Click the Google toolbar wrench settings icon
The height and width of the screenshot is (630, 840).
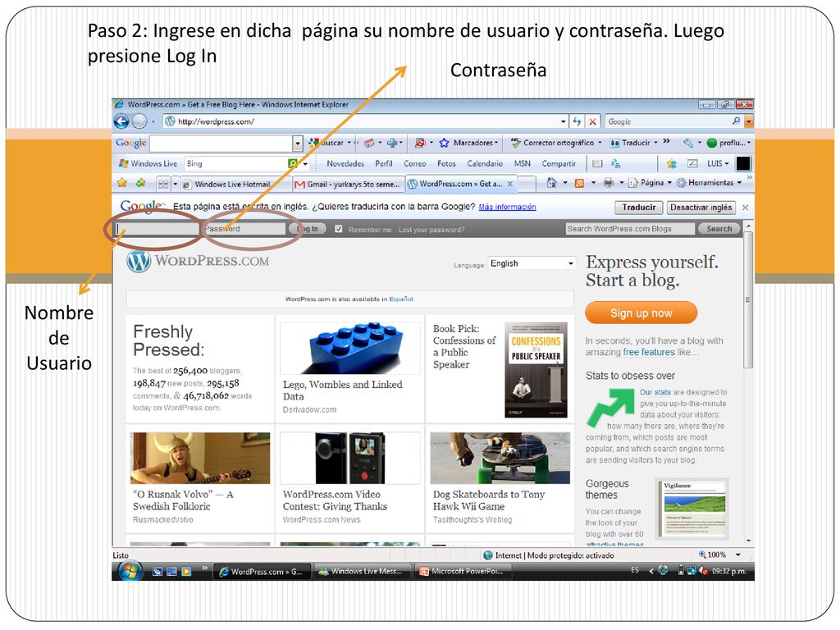pyautogui.click(x=688, y=143)
